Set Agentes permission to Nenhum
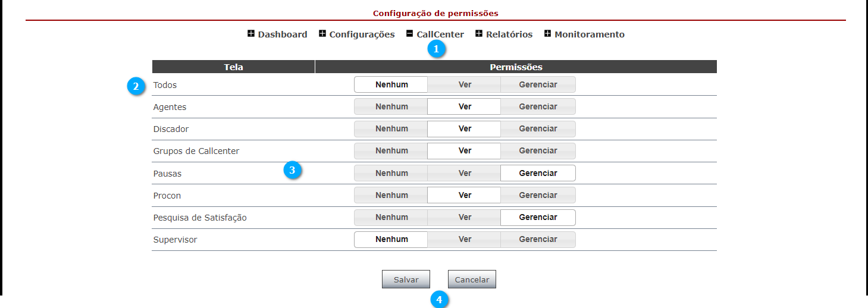 pyautogui.click(x=391, y=106)
